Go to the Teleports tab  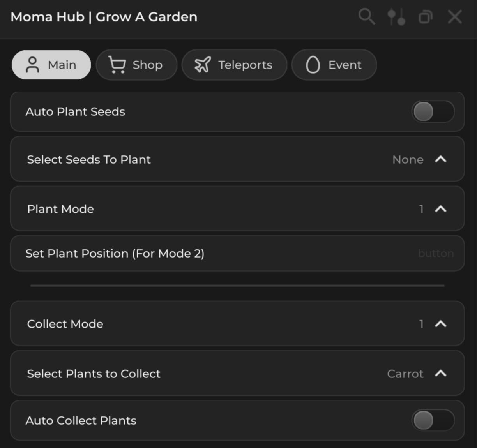point(235,65)
